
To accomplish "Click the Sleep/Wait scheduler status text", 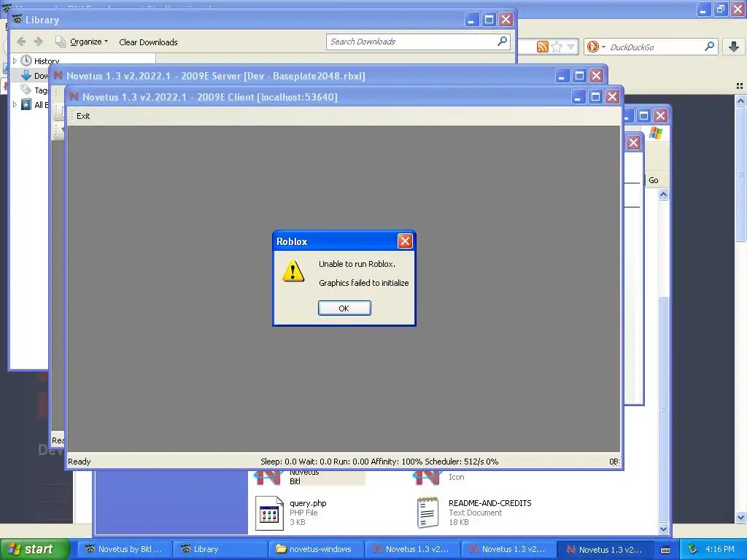I will [x=379, y=462].
